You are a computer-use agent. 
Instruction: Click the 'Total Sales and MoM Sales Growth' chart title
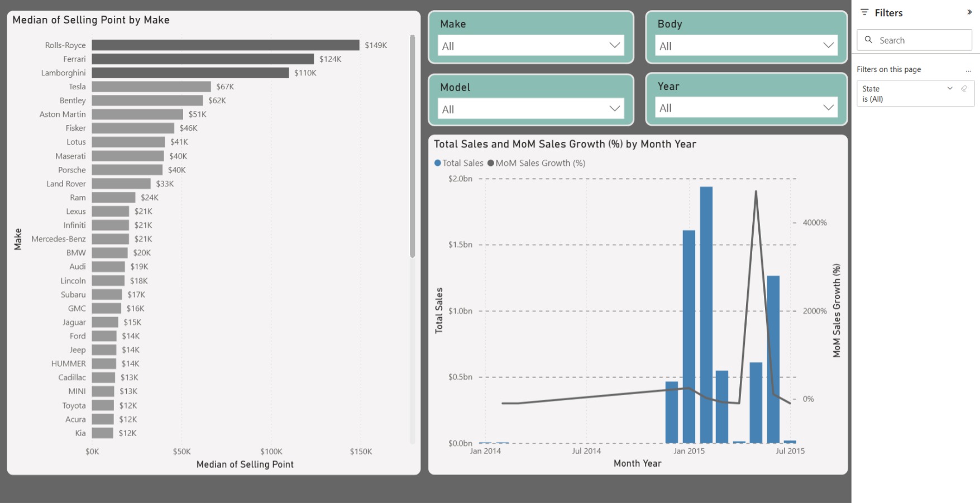565,144
